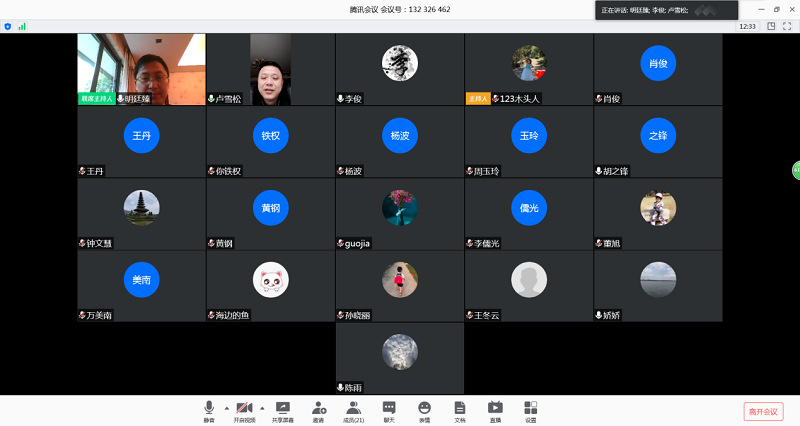The width and height of the screenshot is (800, 426).
Task: Check the green network signal bars indicator
Action: click(x=21, y=26)
